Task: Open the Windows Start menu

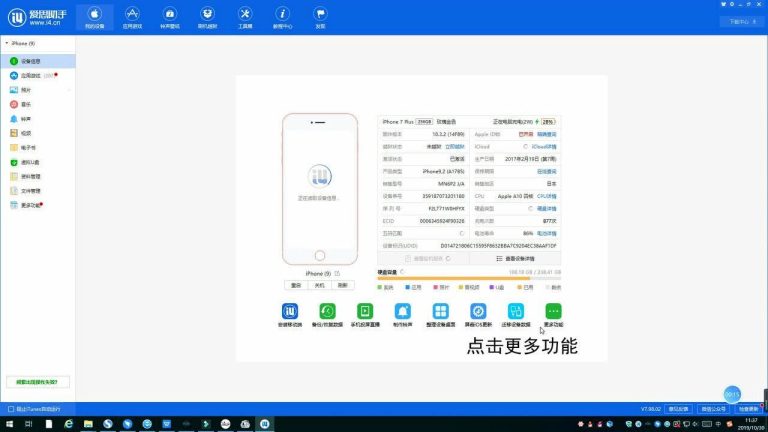Action: pyautogui.click(x=9, y=424)
